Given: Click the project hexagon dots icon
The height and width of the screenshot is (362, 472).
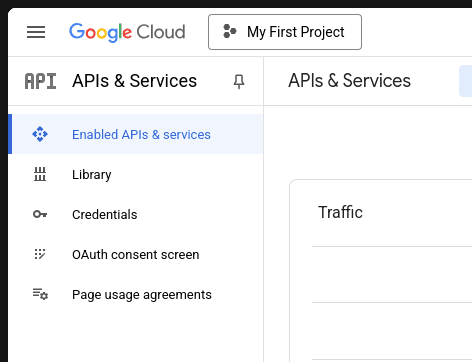Looking at the screenshot, I should tap(230, 31).
